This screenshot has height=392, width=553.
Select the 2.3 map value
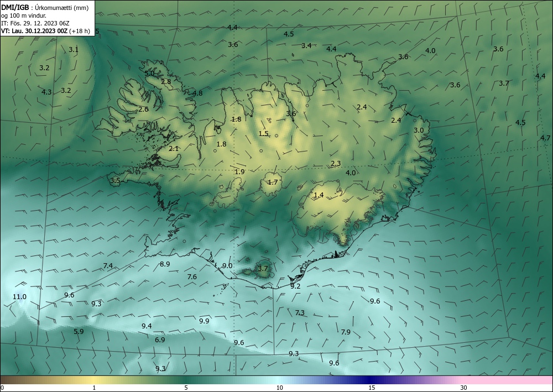coord(336,163)
